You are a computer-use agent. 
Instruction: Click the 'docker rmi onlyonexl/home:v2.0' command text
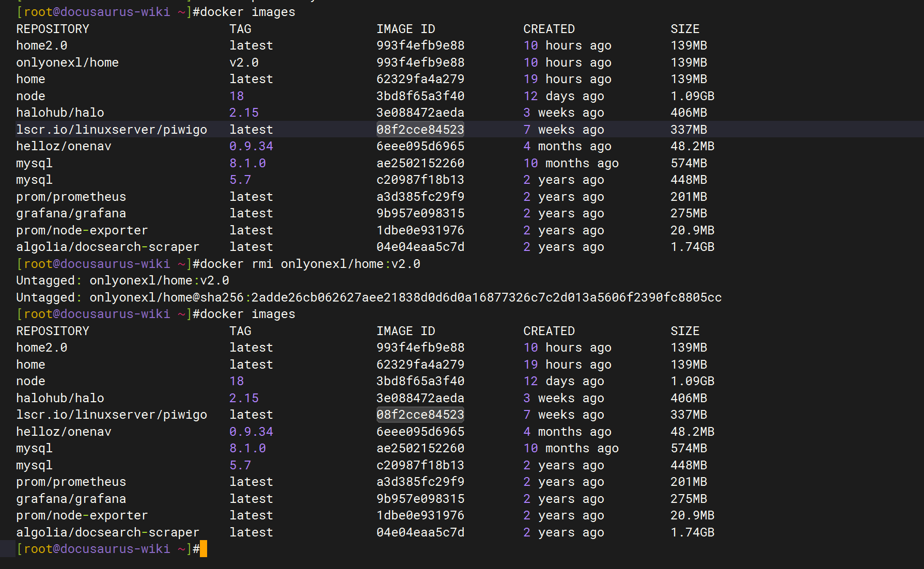pyautogui.click(x=310, y=264)
